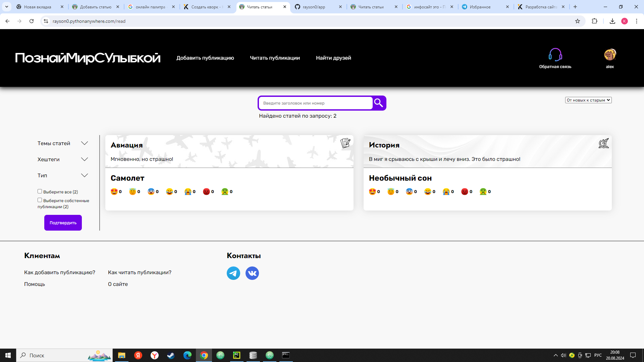React with angry emoji on Необычный сон
644x362 pixels.
(465, 191)
